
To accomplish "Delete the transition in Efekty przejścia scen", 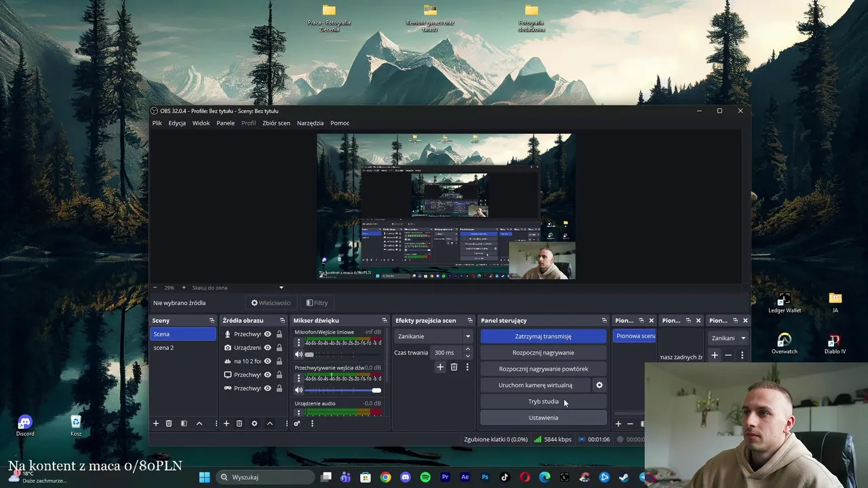I will point(454,367).
